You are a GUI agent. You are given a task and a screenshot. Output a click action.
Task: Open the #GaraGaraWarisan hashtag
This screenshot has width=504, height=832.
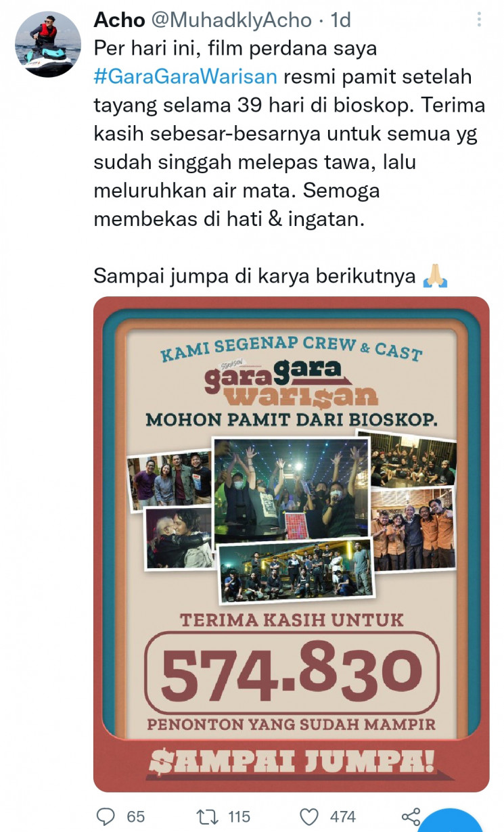tap(185, 76)
